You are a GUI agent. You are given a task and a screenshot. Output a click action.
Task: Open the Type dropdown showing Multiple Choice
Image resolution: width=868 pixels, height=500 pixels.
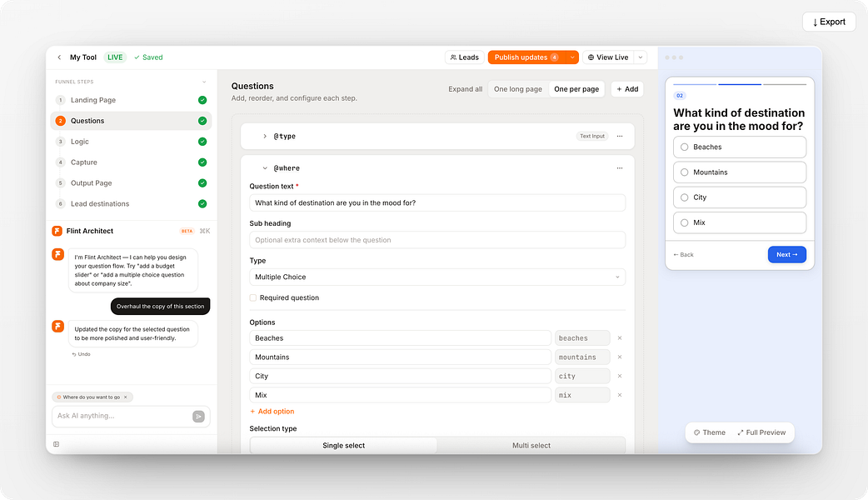coord(437,277)
